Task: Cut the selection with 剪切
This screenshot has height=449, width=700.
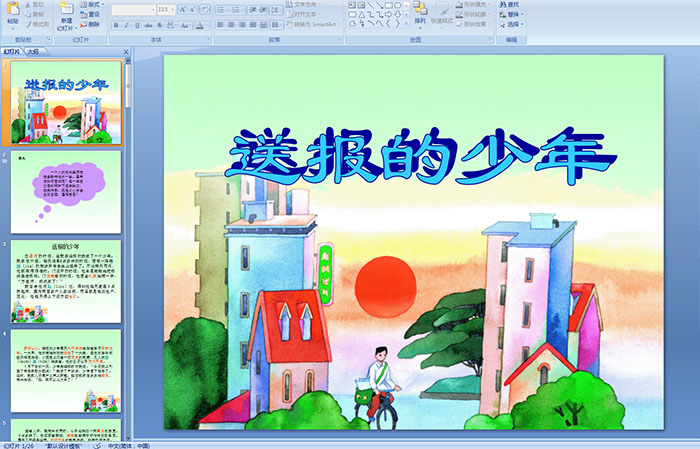Action: pyautogui.click(x=34, y=4)
